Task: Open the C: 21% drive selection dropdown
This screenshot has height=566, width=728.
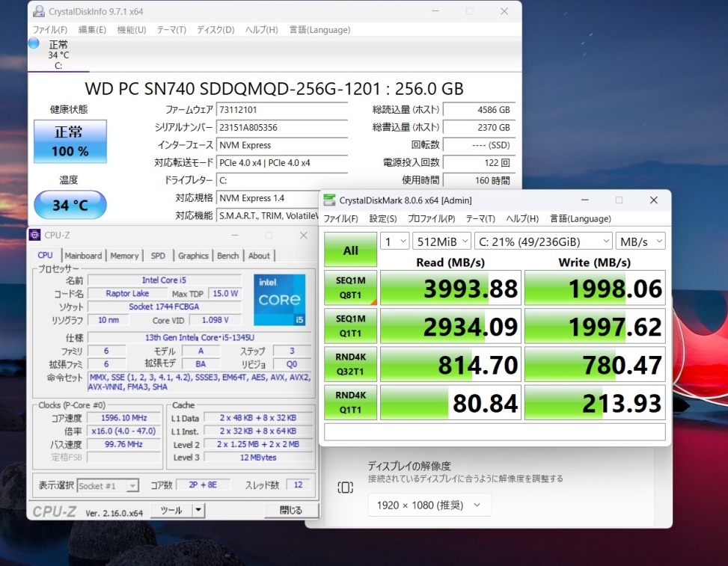Action: point(543,242)
